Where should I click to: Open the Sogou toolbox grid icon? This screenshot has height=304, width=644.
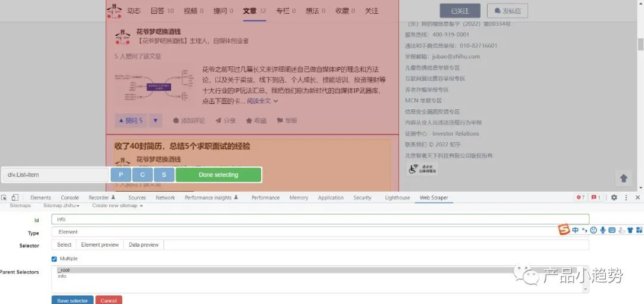click(639, 230)
